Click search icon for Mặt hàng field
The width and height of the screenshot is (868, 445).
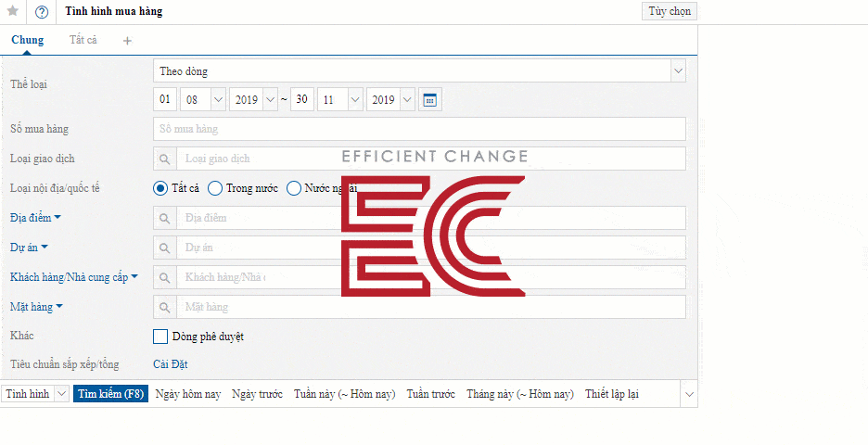[164, 307]
